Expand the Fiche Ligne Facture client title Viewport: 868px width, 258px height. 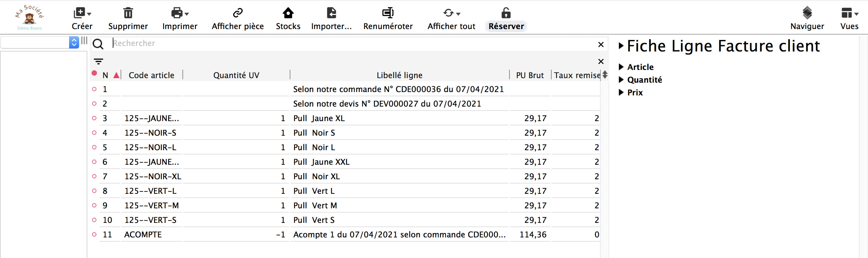[x=621, y=46]
